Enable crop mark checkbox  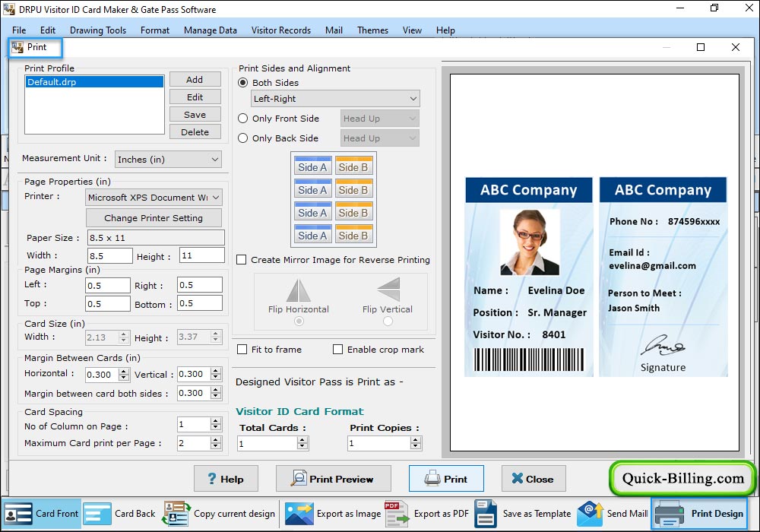click(x=338, y=350)
